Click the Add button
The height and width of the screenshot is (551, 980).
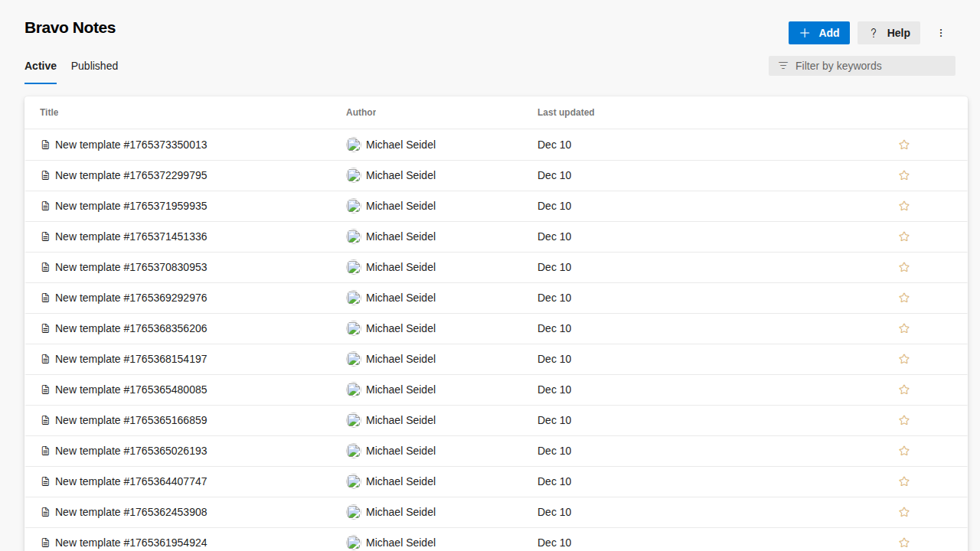point(818,33)
